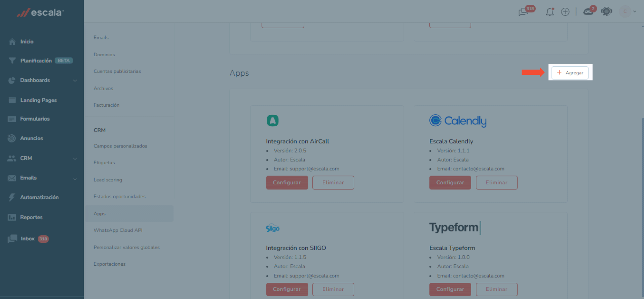Click the Dashboards pie chart icon
644x299 pixels.
pos(12,80)
